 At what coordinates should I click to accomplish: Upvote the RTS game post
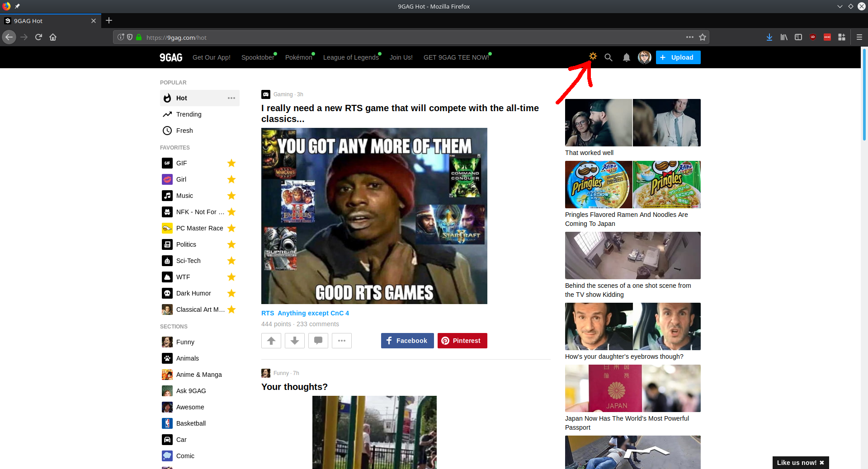[271, 341]
